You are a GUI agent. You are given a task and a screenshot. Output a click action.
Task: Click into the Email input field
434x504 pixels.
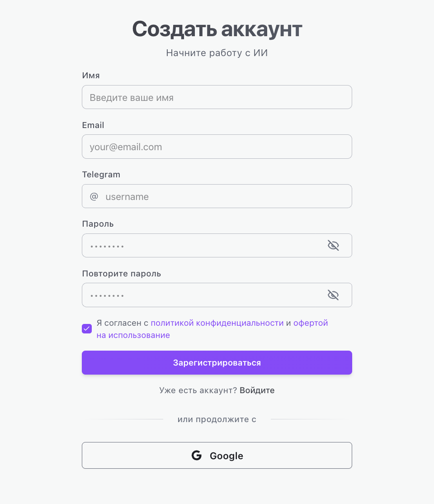(217, 147)
